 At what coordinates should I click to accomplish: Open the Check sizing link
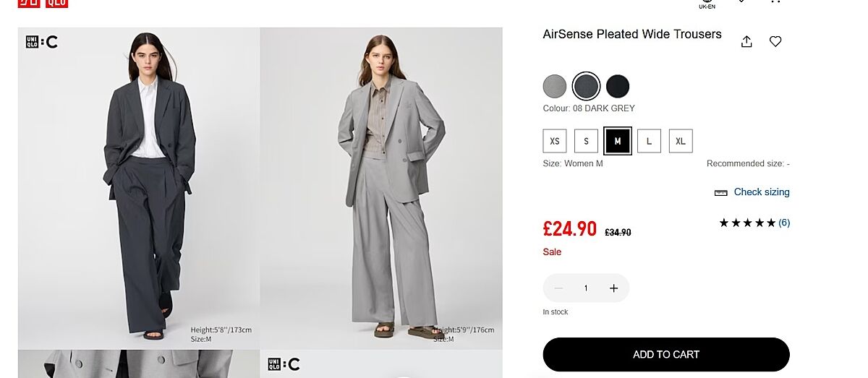[x=762, y=192]
